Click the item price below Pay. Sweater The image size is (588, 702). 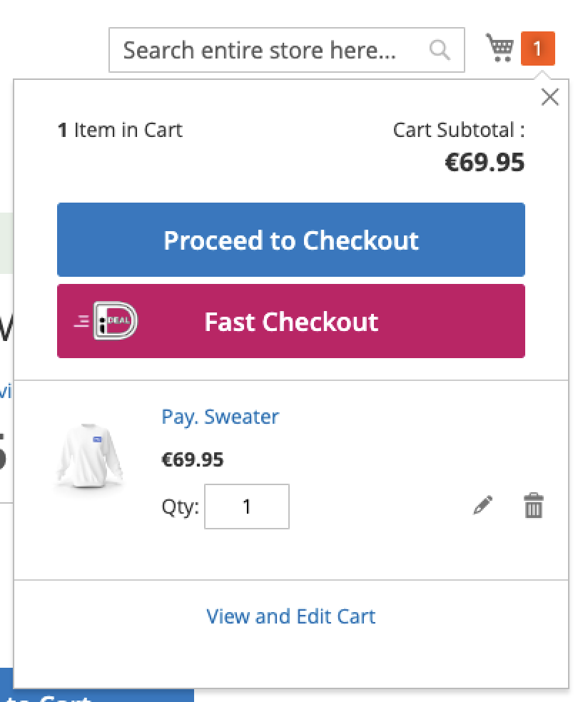(x=193, y=459)
